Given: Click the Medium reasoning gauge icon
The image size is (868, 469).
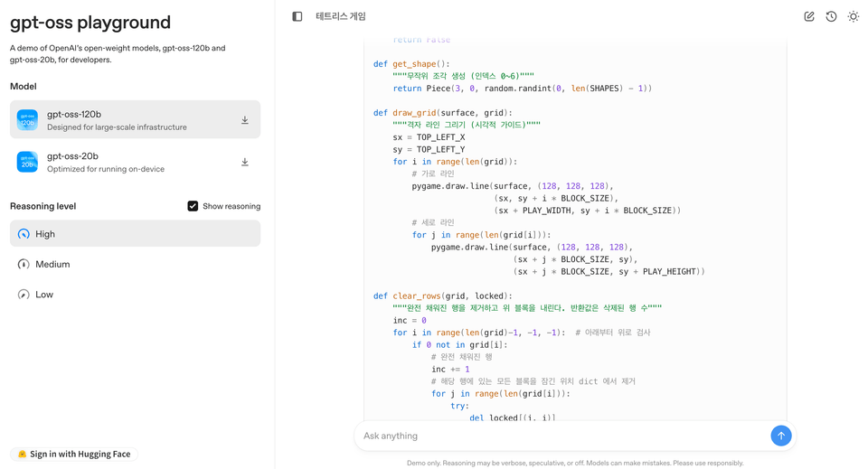Looking at the screenshot, I should tap(24, 265).
